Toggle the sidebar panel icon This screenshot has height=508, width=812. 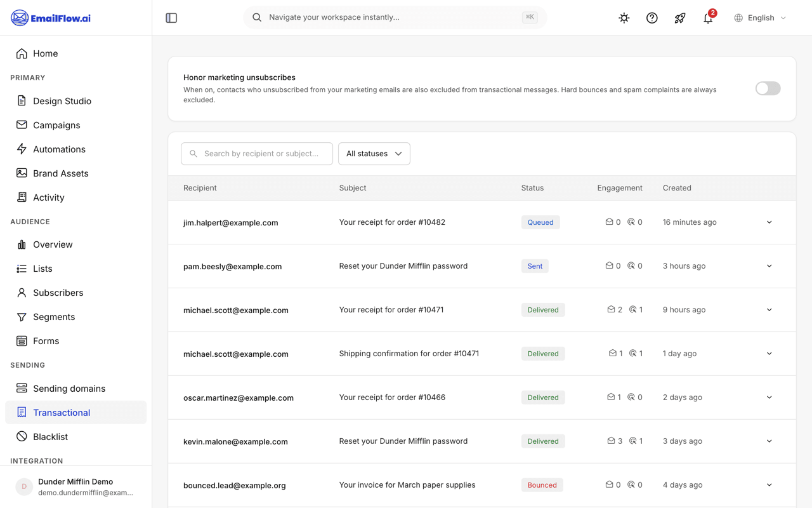tap(171, 18)
